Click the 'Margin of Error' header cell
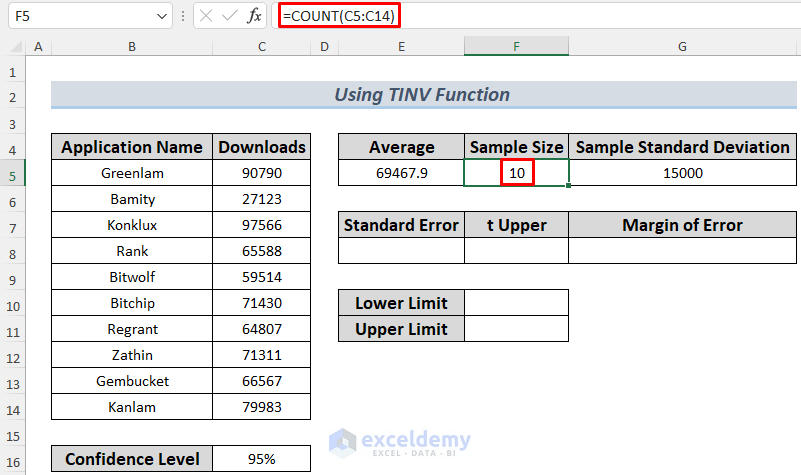Image resolution: width=801 pixels, height=475 pixels. [682, 225]
